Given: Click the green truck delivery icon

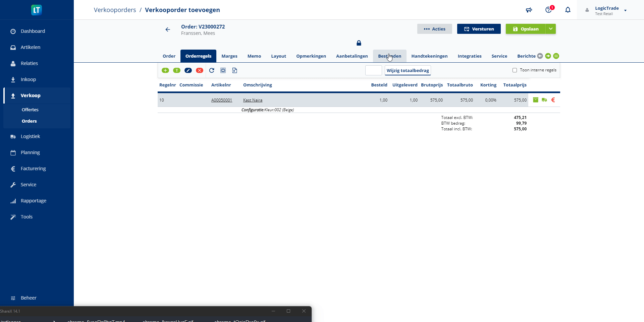Looking at the screenshot, I should (544, 100).
